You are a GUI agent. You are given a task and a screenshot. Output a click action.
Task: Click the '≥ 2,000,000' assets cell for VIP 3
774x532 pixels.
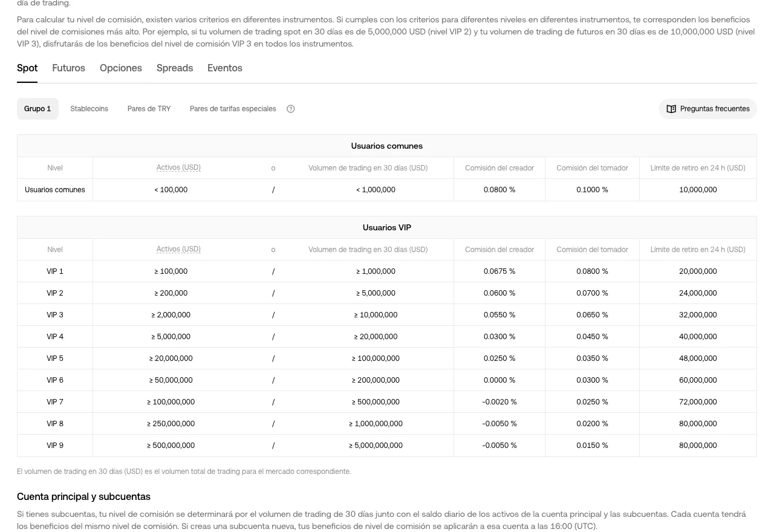tap(171, 315)
